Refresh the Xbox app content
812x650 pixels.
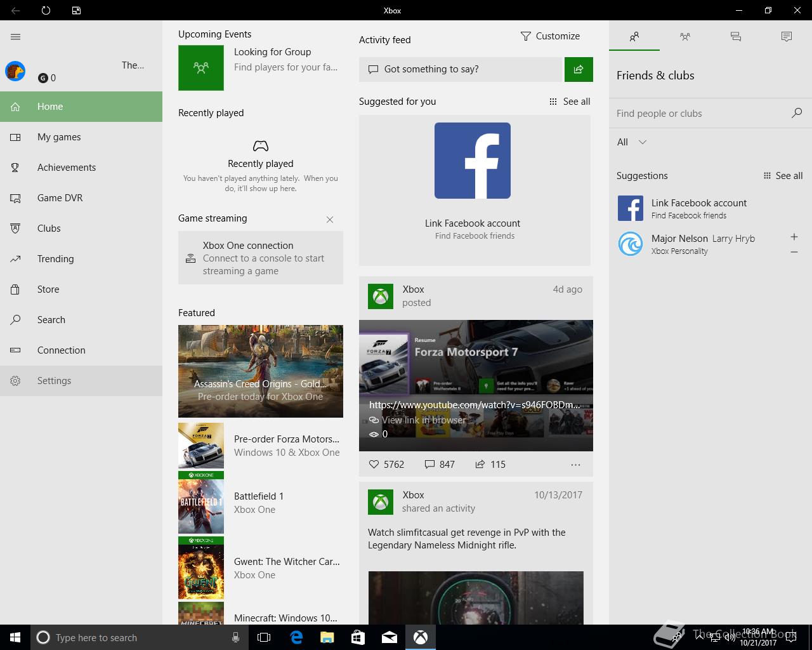point(46,10)
